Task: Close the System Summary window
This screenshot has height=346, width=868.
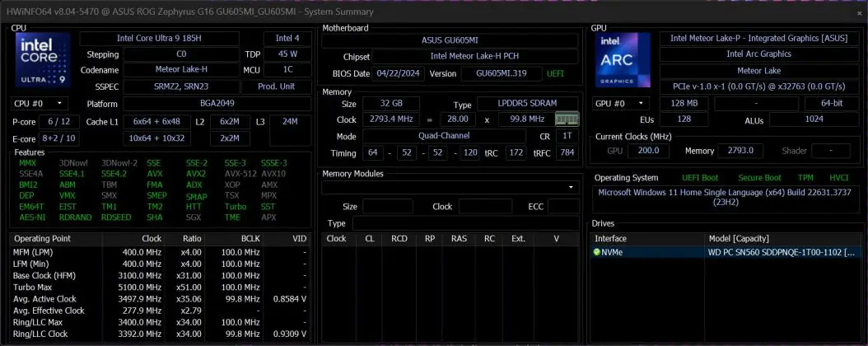Action: click(859, 12)
